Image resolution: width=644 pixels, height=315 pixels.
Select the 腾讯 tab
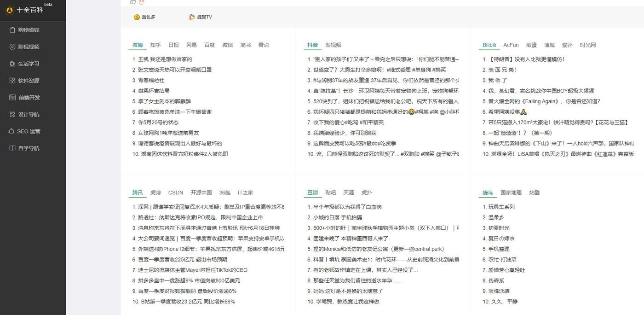point(138,192)
